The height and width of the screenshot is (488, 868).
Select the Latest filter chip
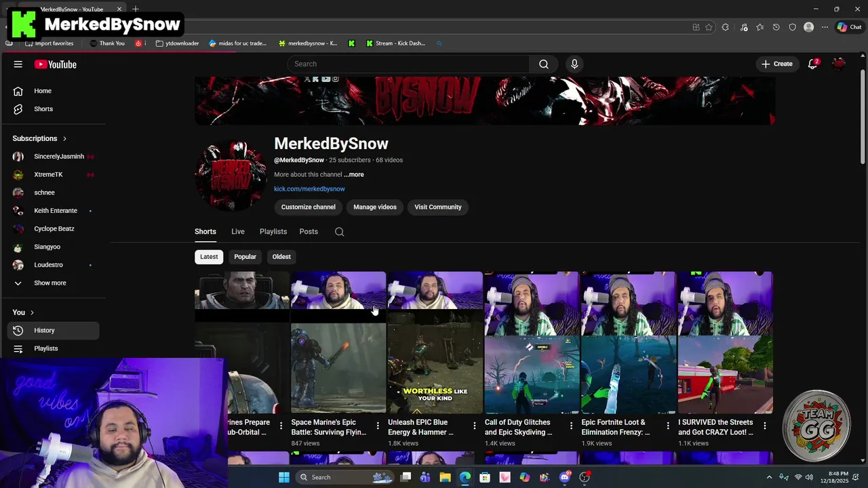click(209, 257)
